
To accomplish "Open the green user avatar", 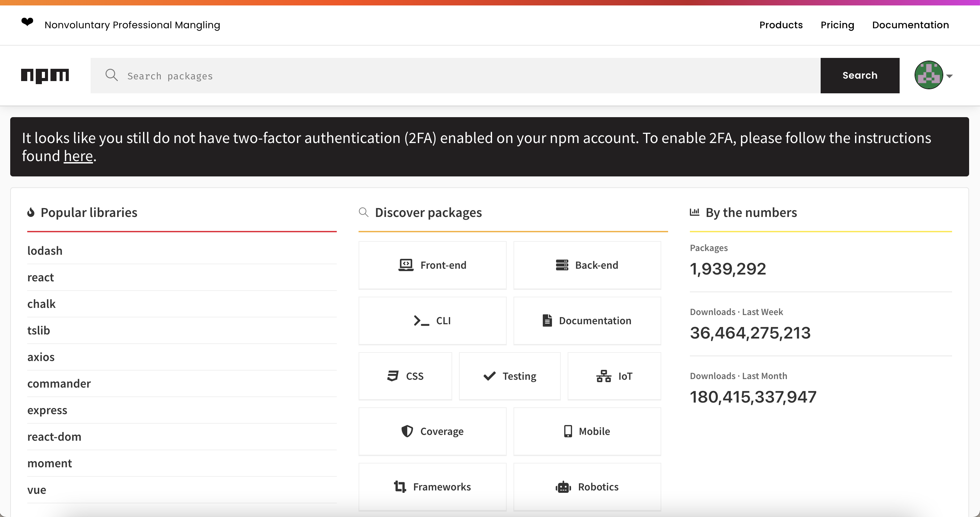I will [x=928, y=75].
